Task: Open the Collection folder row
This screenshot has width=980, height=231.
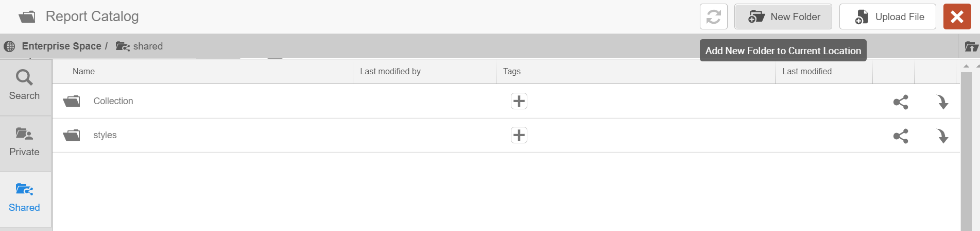Action: (113, 101)
